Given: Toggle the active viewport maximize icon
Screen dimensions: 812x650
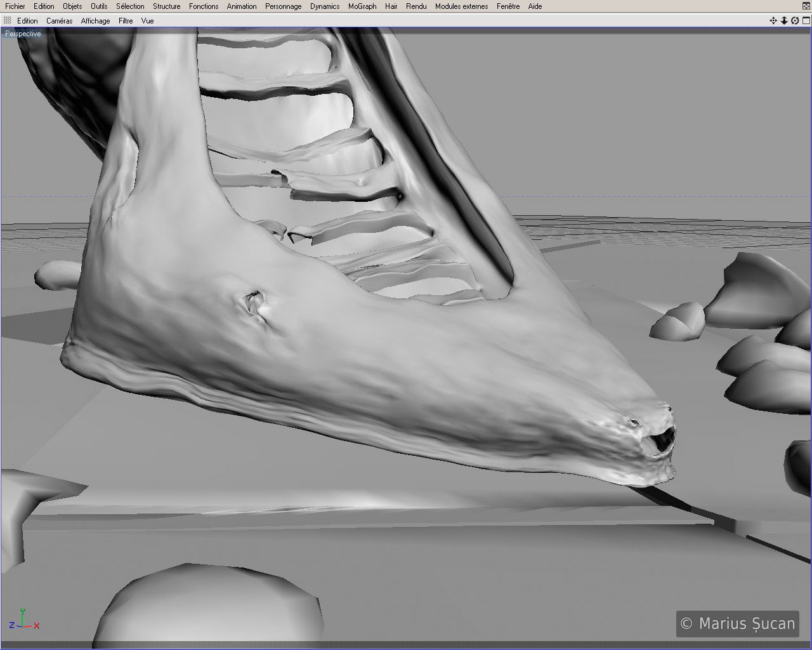Looking at the screenshot, I should [806, 21].
